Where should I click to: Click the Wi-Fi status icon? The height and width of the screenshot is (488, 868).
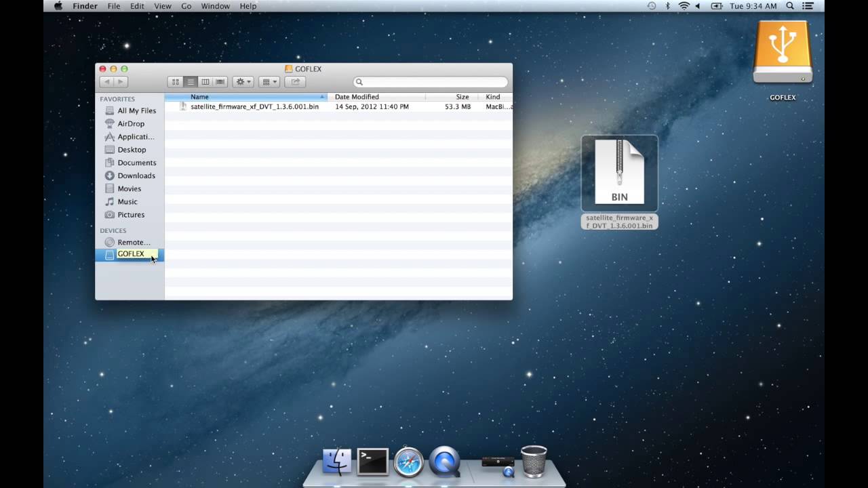coord(684,6)
